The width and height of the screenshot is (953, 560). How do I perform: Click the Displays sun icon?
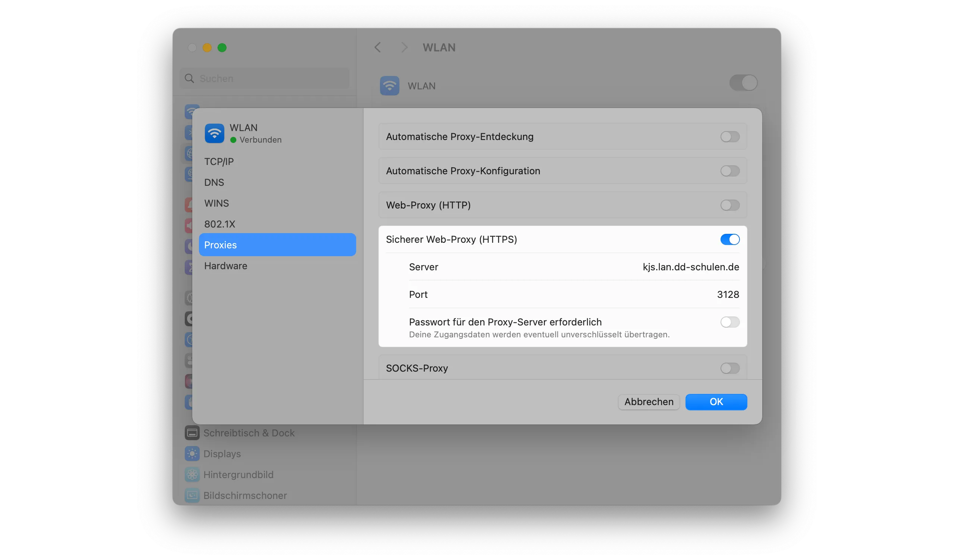click(x=192, y=454)
